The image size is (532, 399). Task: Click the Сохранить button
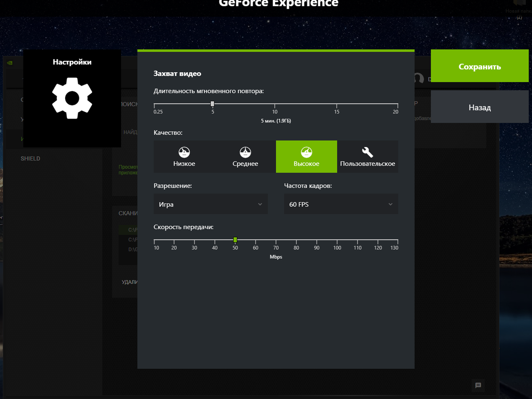click(480, 67)
